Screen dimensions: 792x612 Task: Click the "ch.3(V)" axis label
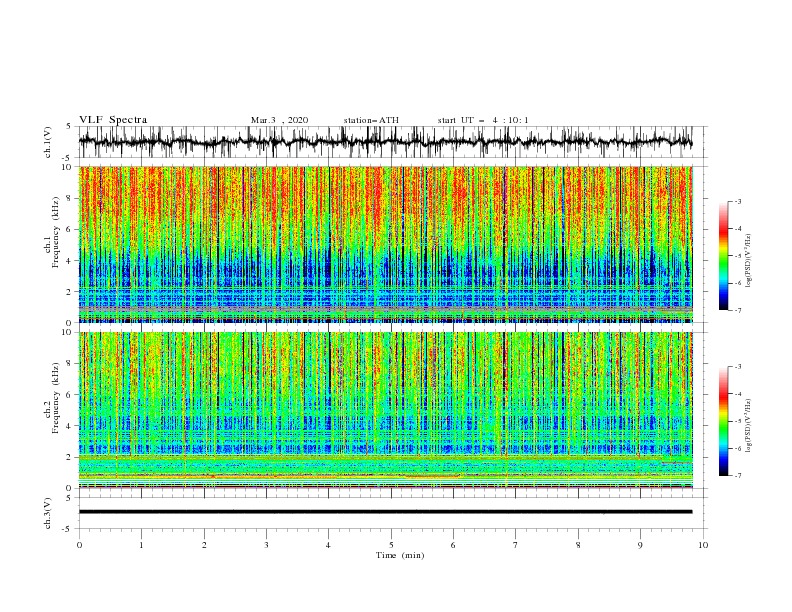point(48,513)
